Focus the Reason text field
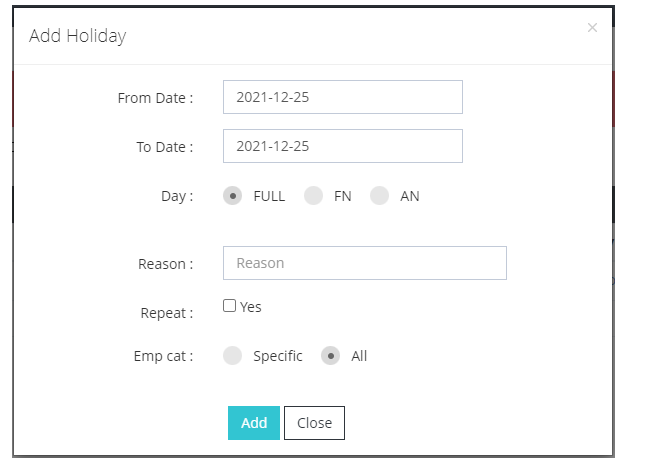648x473 pixels. 364,263
